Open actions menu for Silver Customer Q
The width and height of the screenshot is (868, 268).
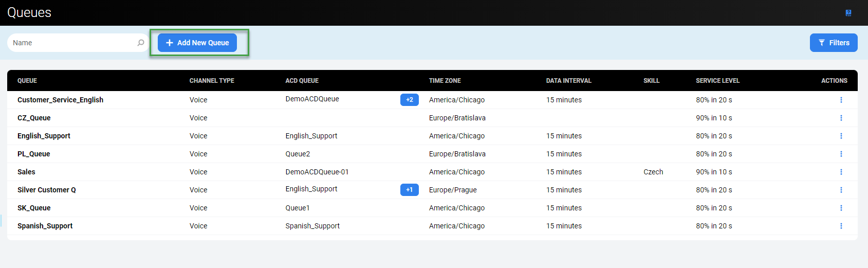(841, 190)
